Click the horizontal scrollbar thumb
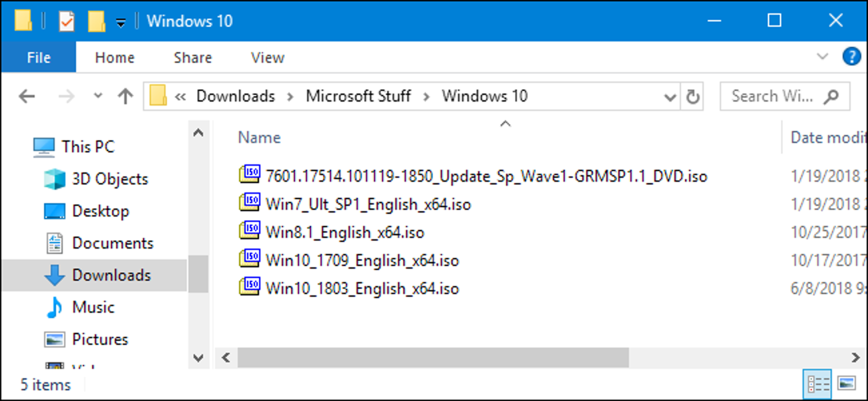868x401 pixels. coord(433,358)
